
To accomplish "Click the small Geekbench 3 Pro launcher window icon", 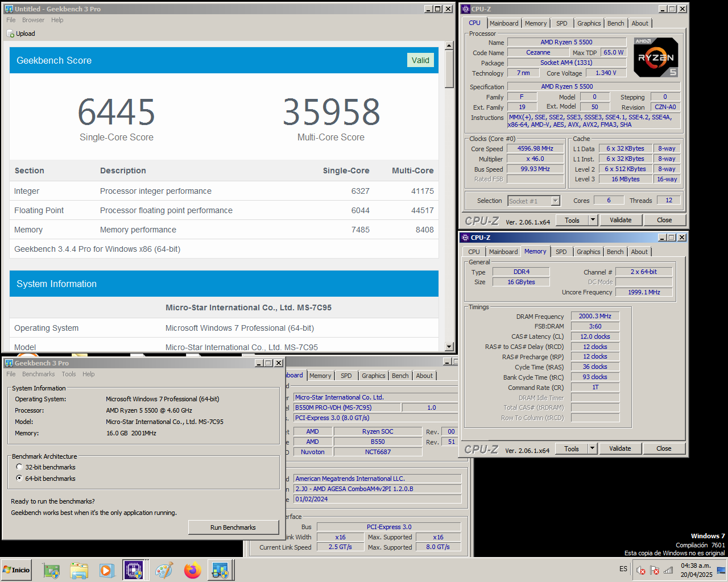I will 9,363.
